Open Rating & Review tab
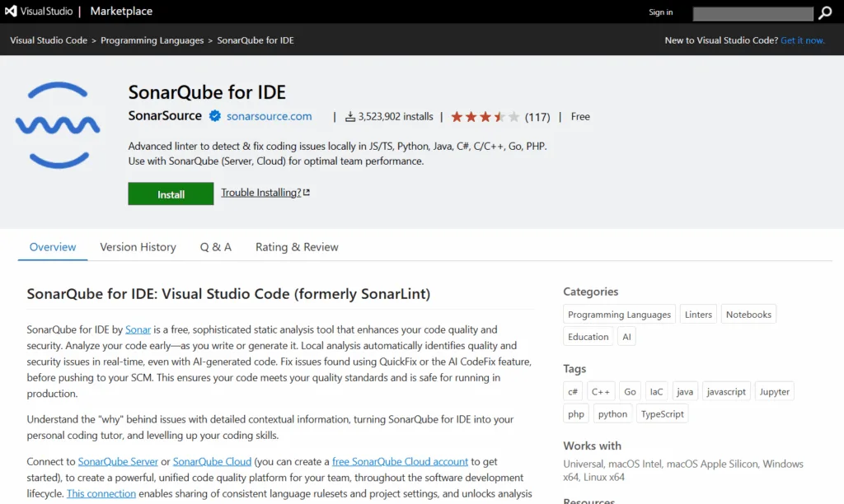The height and width of the screenshot is (504, 844). [x=297, y=247]
